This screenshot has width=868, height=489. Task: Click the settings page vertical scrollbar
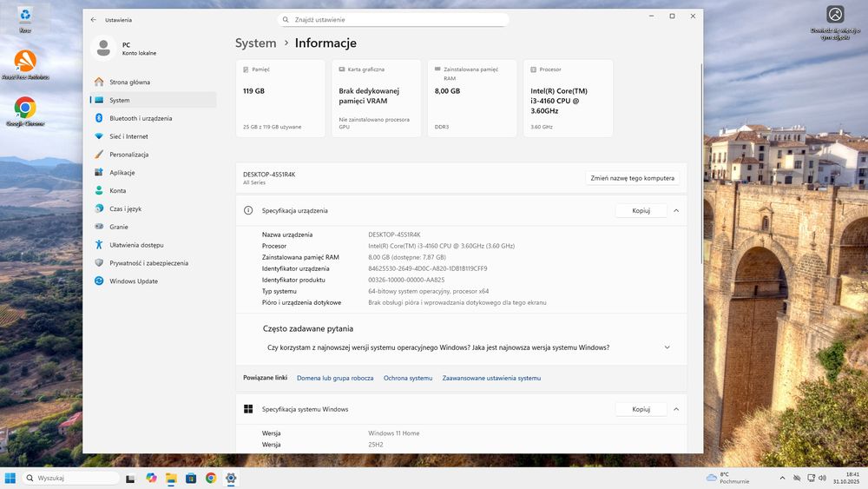tap(701, 163)
